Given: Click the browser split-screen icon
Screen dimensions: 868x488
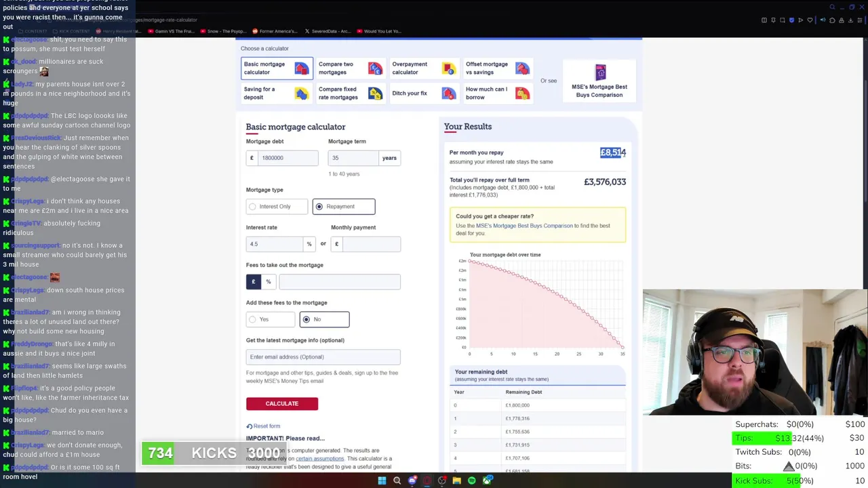Looking at the screenshot, I should 764,20.
